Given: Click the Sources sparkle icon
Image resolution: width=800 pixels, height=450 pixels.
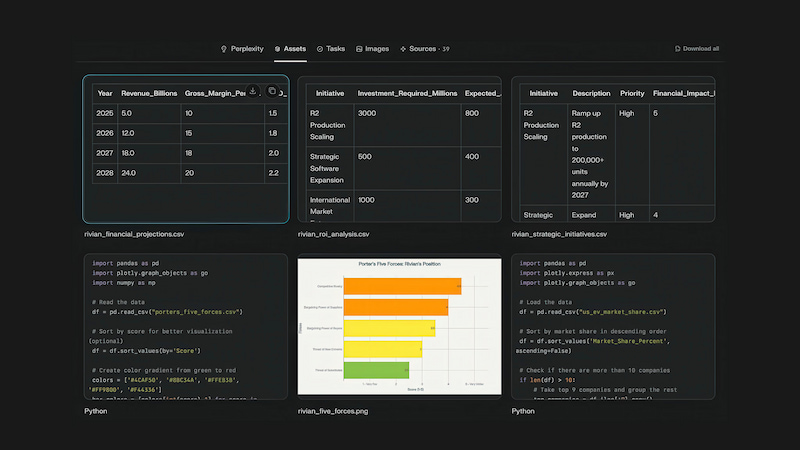Looking at the screenshot, I should (x=403, y=48).
